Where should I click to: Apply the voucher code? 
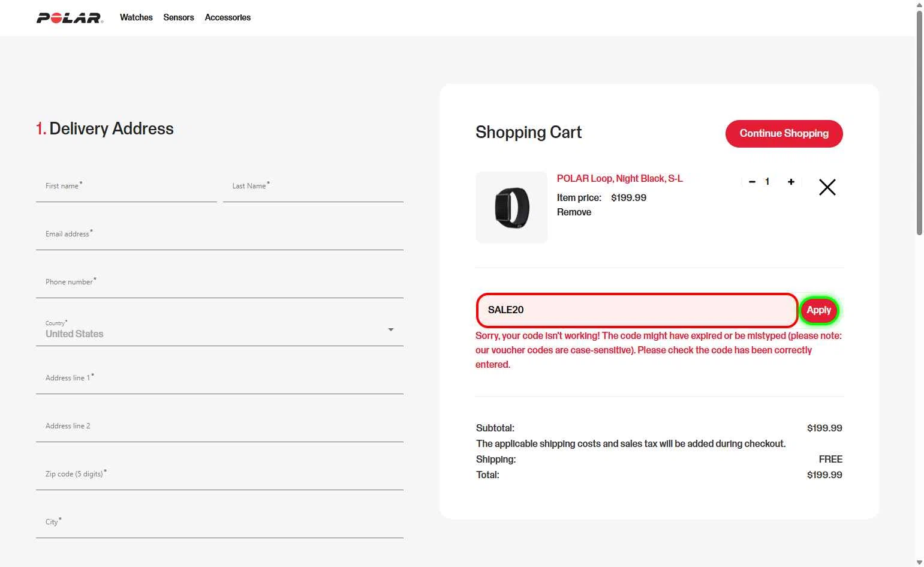[x=818, y=310]
